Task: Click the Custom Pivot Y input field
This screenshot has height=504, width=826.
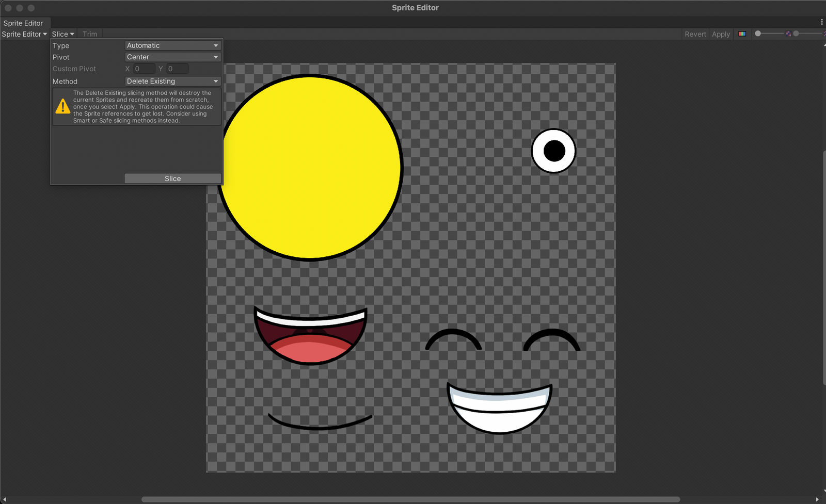Action: [178, 68]
